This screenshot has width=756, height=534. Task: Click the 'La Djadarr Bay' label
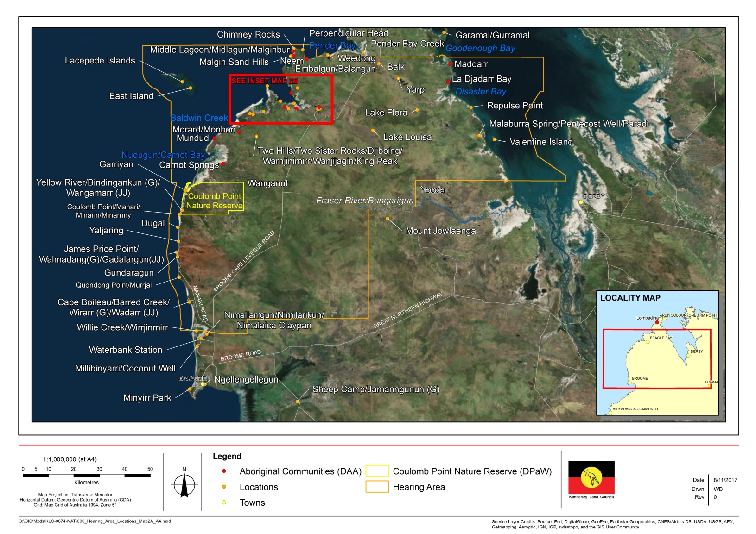point(482,79)
